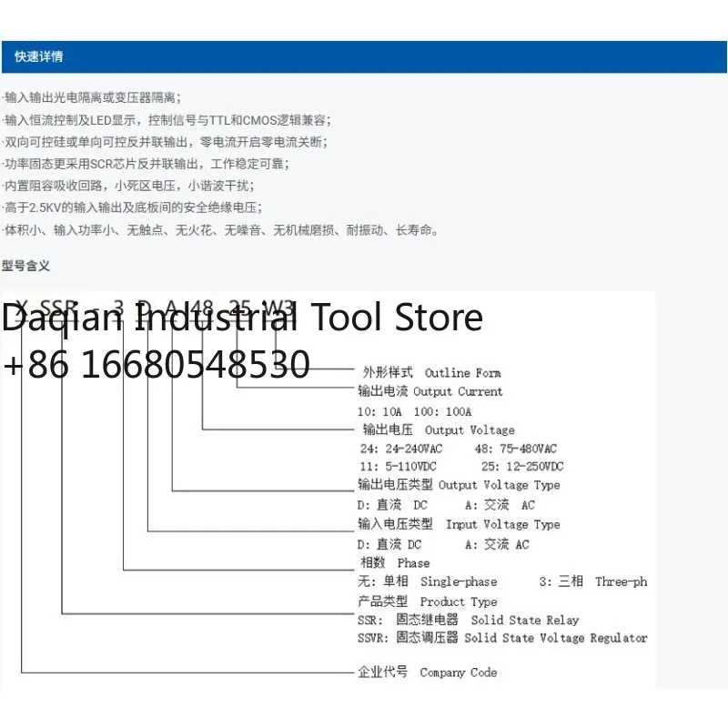Image resolution: width=728 pixels, height=728 pixels.
Task: Click the '无: 单相 Single-phase' entry
Action: coord(427,581)
